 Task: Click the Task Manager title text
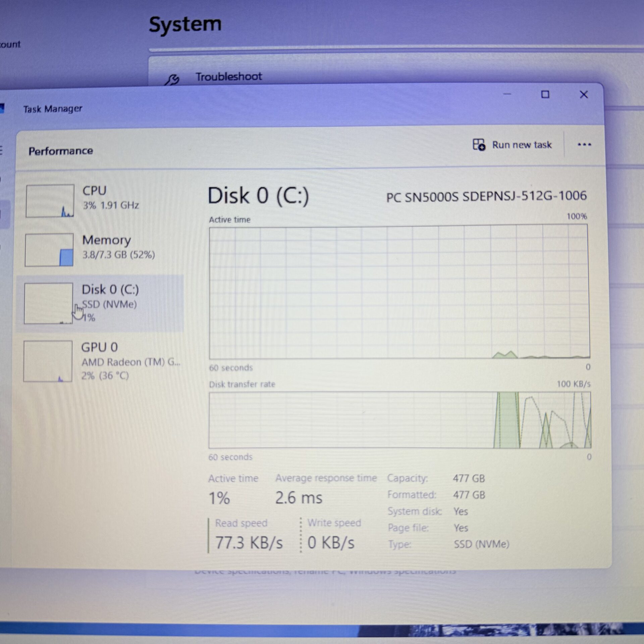[53, 109]
